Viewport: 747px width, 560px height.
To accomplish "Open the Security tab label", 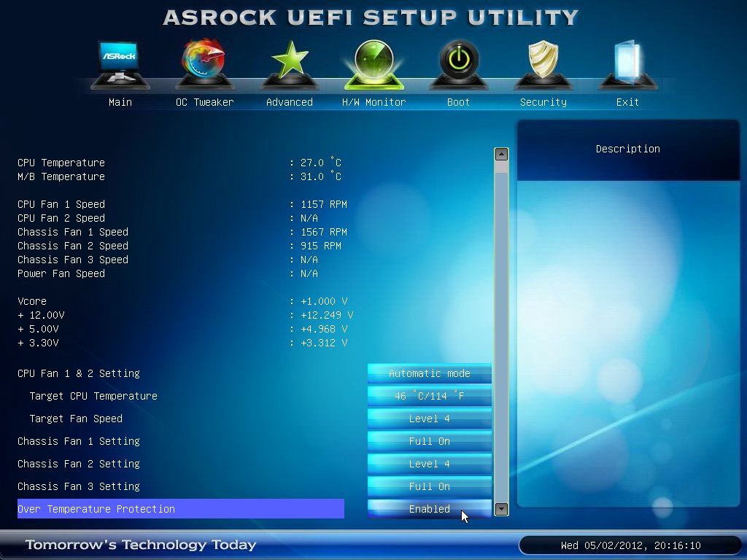I will click(543, 102).
